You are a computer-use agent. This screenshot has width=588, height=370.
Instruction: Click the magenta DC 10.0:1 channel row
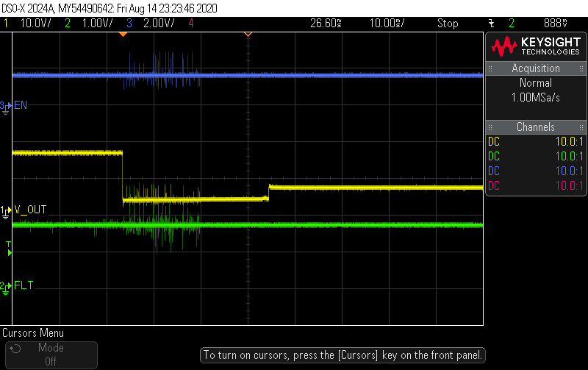[536, 185]
